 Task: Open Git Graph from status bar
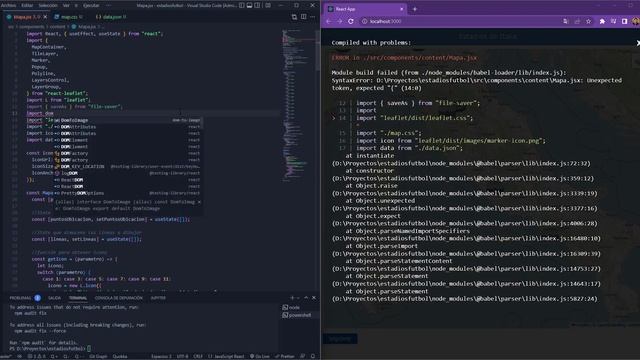click(98, 356)
